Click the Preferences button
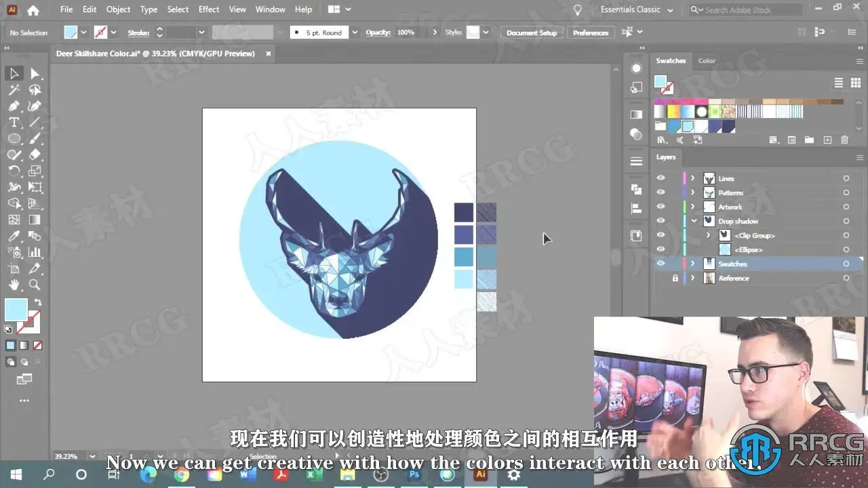Screen dimensions: 868x488 tap(591, 33)
